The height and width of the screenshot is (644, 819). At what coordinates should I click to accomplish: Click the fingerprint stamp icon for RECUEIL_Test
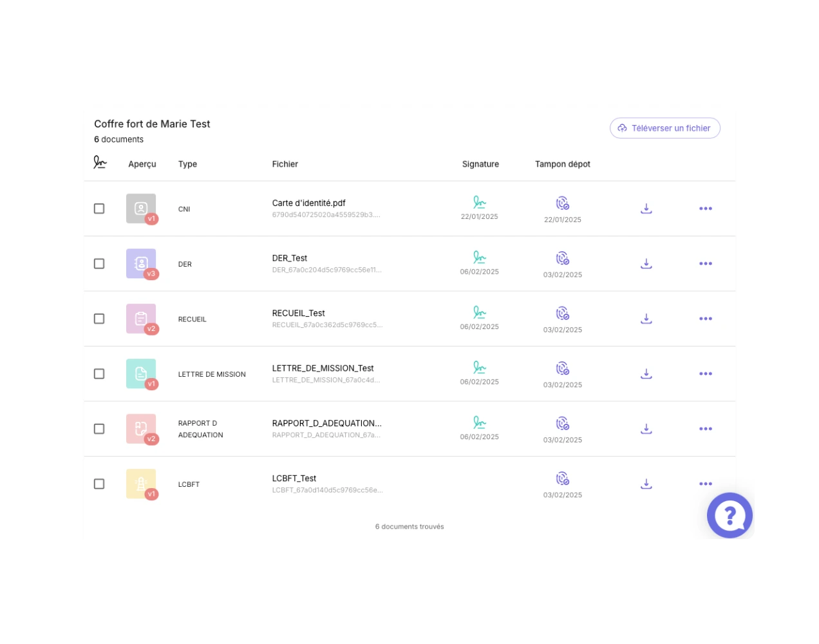pyautogui.click(x=563, y=314)
